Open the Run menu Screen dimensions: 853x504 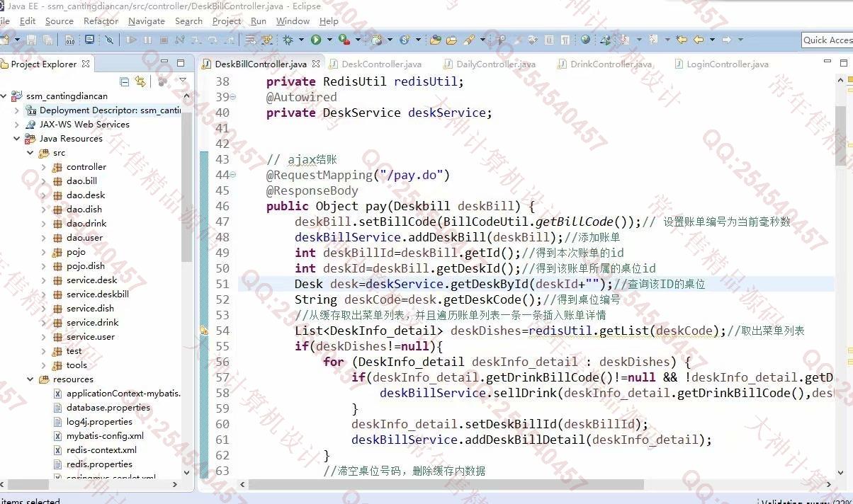point(259,21)
